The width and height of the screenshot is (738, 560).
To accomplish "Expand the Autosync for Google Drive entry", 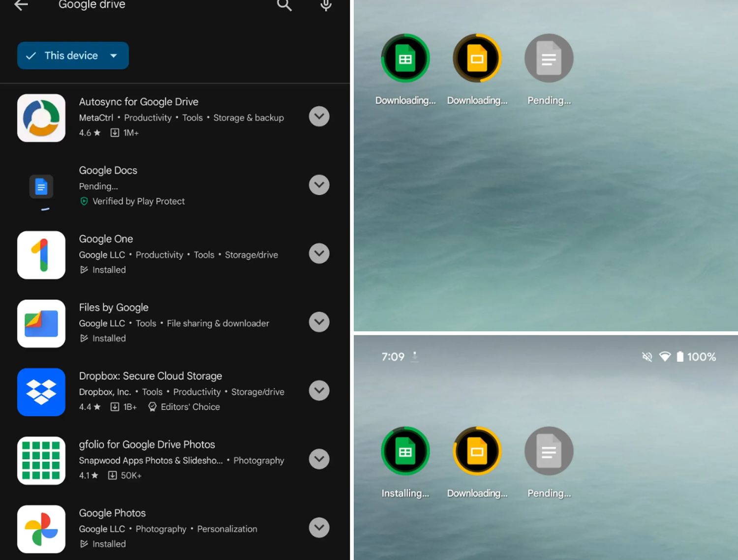I will [319, 117].
